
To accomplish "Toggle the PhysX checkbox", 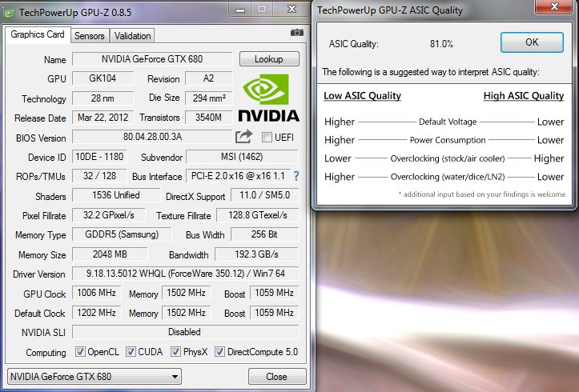I will 175,351.
